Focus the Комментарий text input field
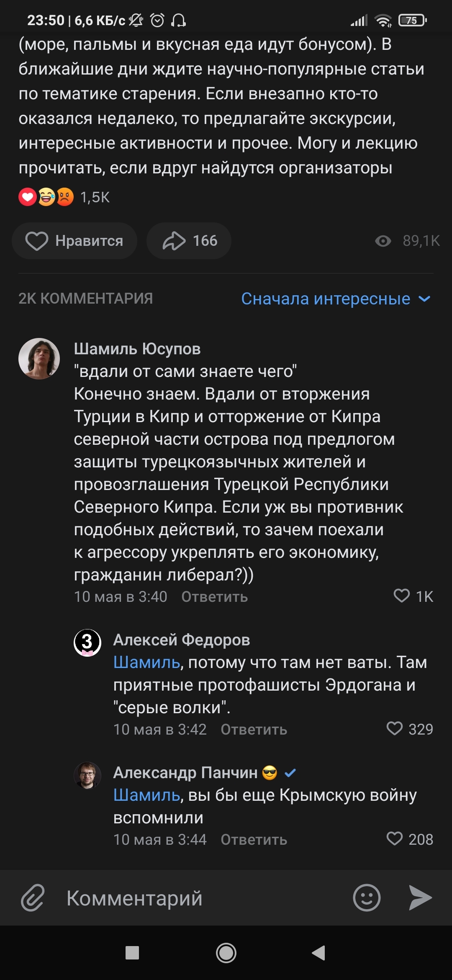The image size is (452, 980). (x=201, y=897)
